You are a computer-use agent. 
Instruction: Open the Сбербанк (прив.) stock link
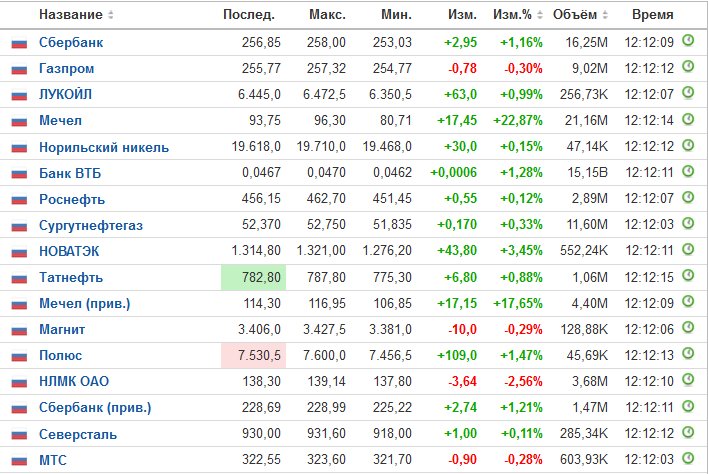[95, 408]
